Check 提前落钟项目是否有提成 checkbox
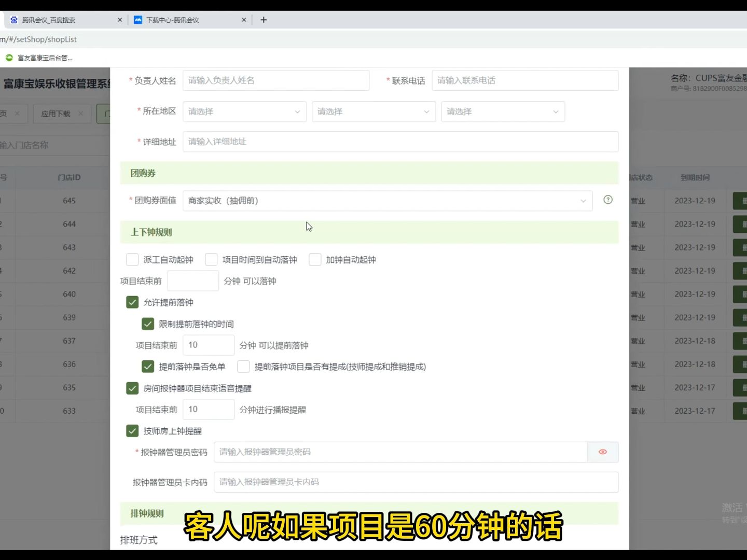 tap(243, 366)
